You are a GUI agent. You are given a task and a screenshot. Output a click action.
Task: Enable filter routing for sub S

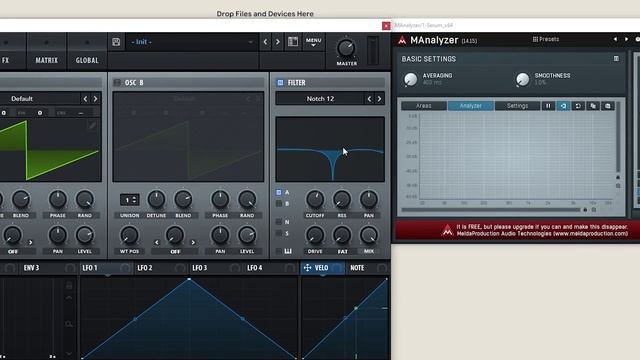(279, 233)
